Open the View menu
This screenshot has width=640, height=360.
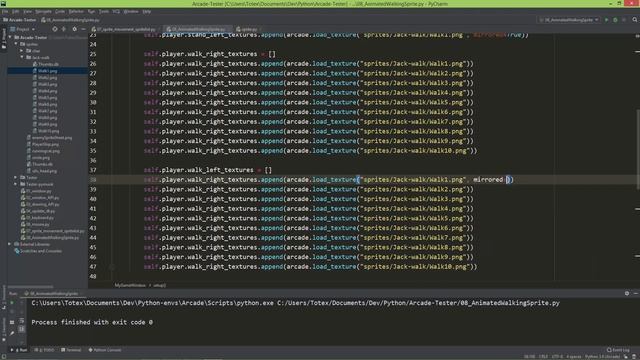coord(27,11)
